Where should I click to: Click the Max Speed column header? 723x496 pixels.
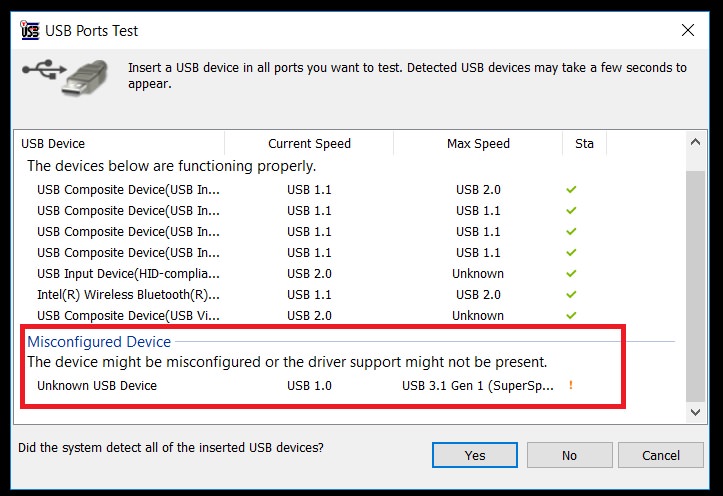(x=478, y=143)
